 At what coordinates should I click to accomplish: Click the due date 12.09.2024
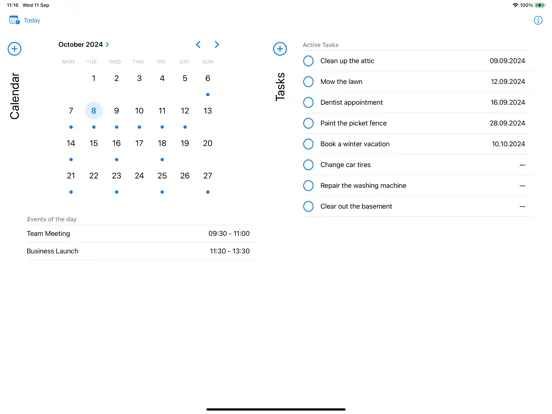[x=508, y=82]
